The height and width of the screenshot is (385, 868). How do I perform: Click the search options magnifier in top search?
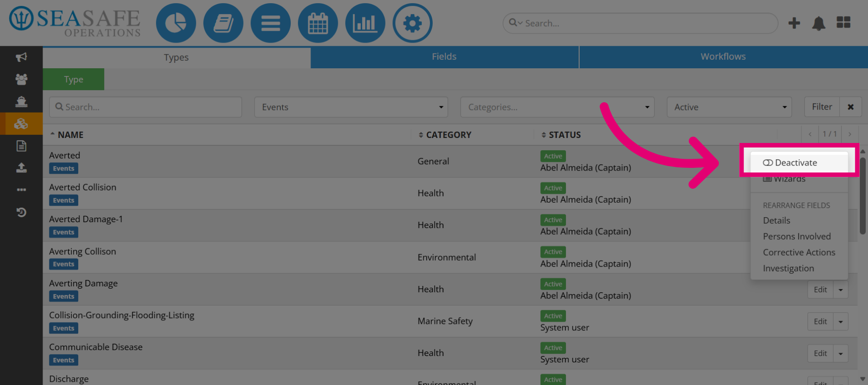[x=515, y=23]
